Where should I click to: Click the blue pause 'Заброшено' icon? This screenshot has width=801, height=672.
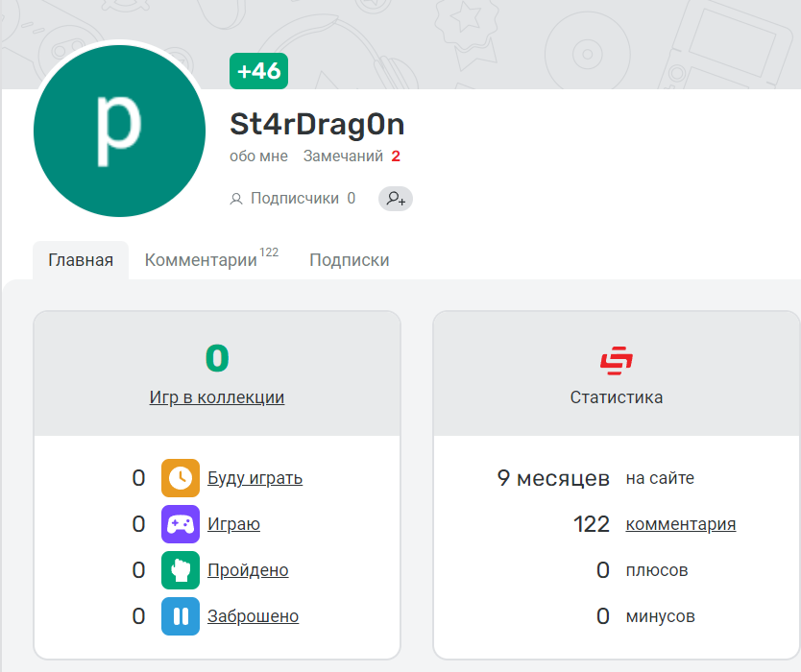click(181, 615)
